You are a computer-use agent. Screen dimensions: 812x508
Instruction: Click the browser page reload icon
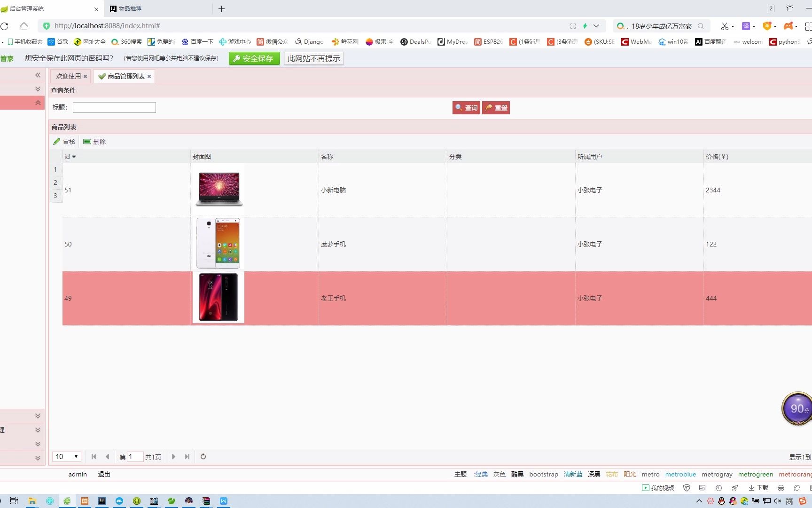tap(5, 26)
